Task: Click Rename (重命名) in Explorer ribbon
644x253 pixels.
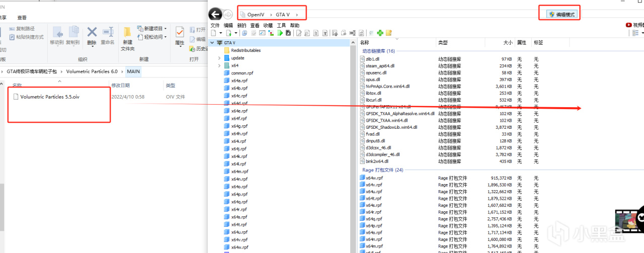Action: [108, 36]
